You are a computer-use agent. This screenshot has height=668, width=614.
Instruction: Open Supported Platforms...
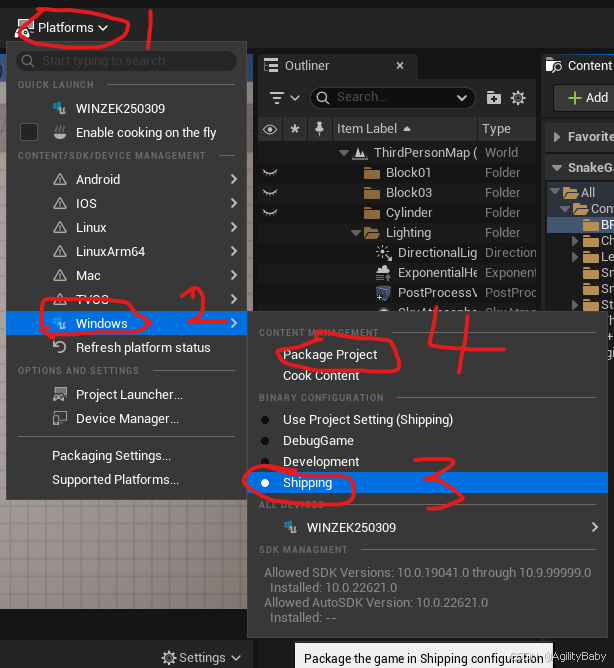coord(115,480)
